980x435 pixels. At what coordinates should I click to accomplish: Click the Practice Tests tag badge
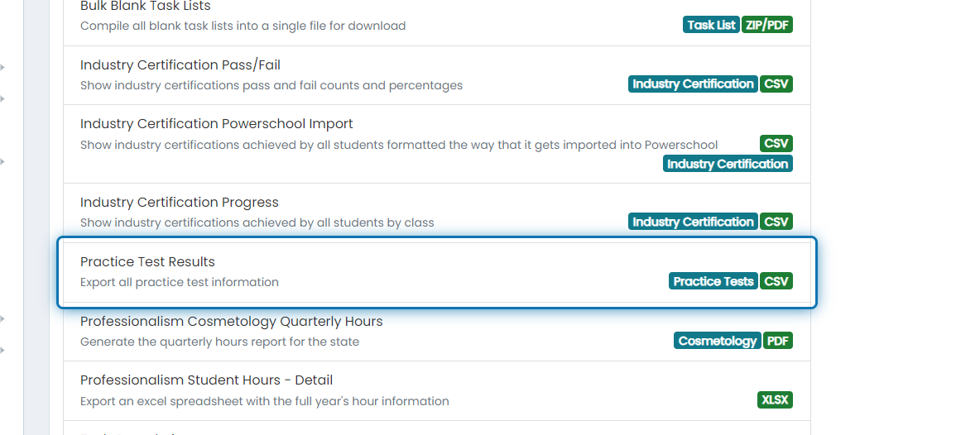pos(713,281)
